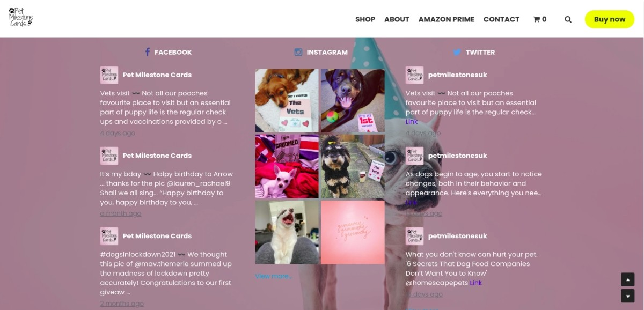Click Link in the Vets visit tweet
The image size is (644, 310).
tap(412, 122)
